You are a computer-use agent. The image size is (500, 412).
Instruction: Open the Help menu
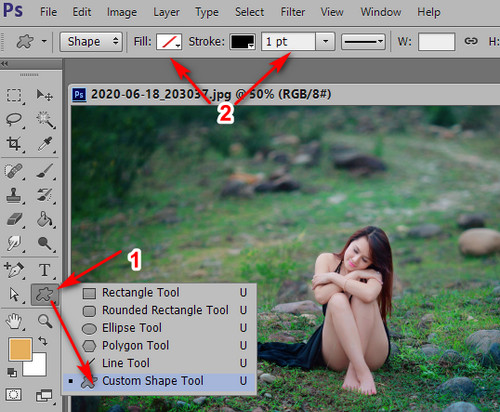[429, 12]
